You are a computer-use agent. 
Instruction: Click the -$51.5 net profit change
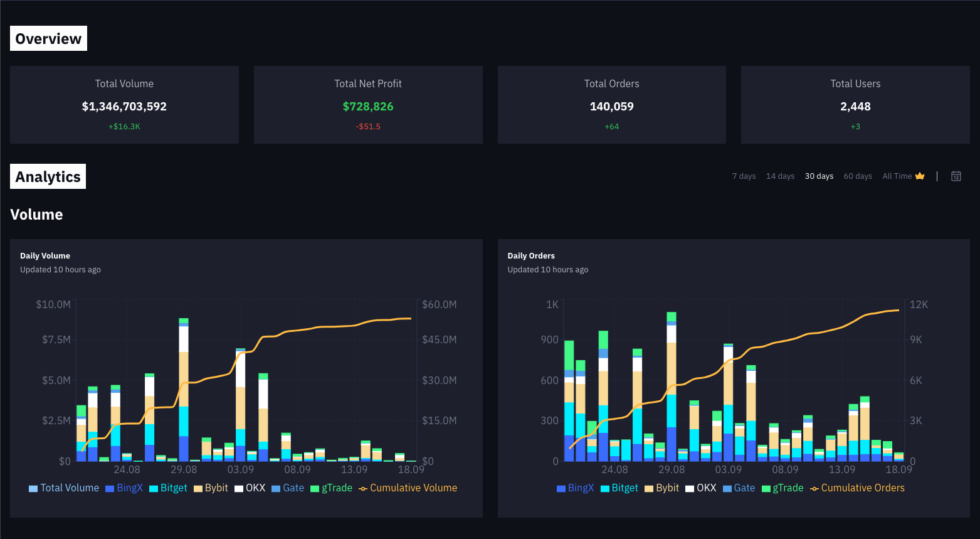click(368, 127)
